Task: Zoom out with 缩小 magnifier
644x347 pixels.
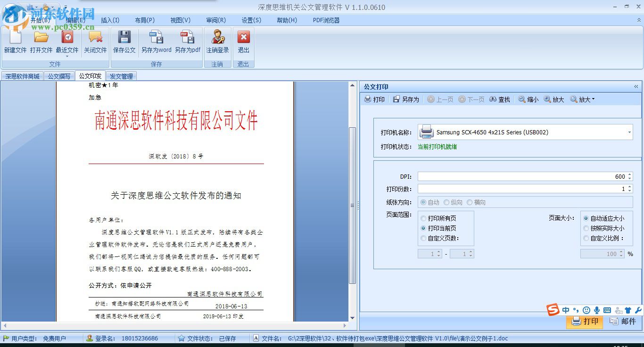Action: click(x=528, y=99)
